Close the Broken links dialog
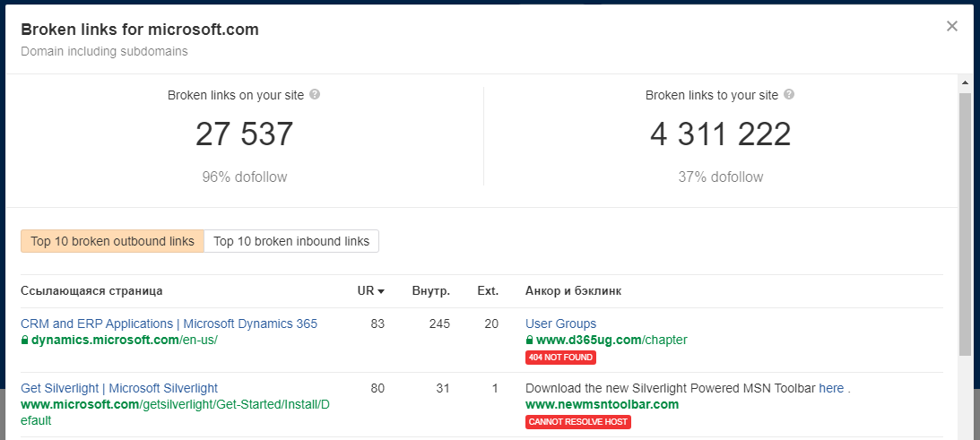Screen dimensions: 980x440 (952, 26)
